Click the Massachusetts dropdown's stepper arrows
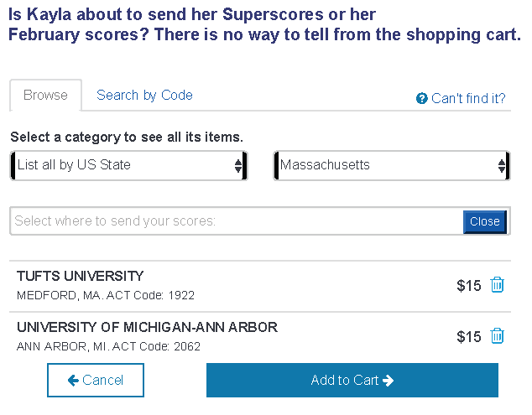Image resolution: width=532 pixels, height=415 pixels. [502, 166]
